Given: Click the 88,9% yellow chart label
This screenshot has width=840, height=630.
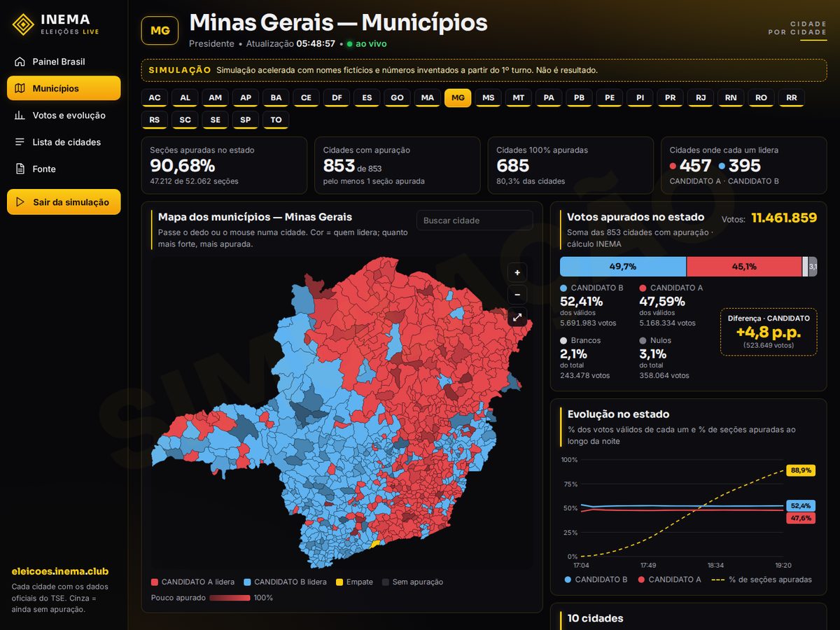Looking at the screenshot, I should point(801,470).
